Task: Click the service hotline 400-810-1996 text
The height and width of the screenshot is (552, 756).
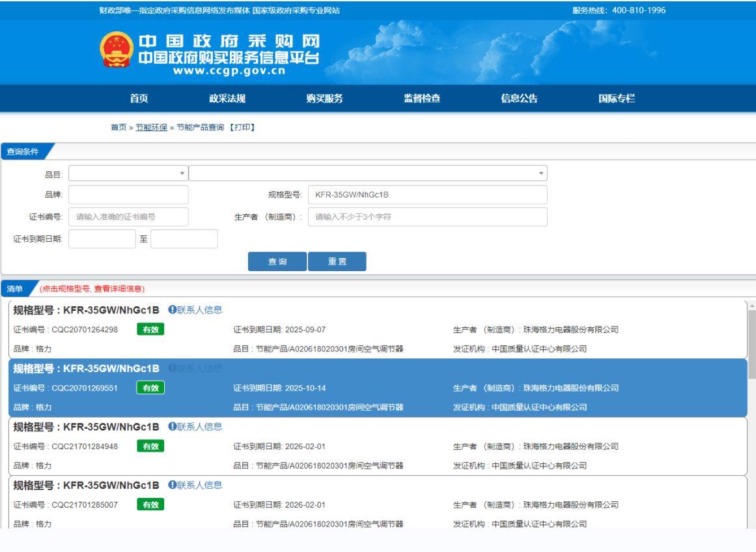Action: [619, 10]
